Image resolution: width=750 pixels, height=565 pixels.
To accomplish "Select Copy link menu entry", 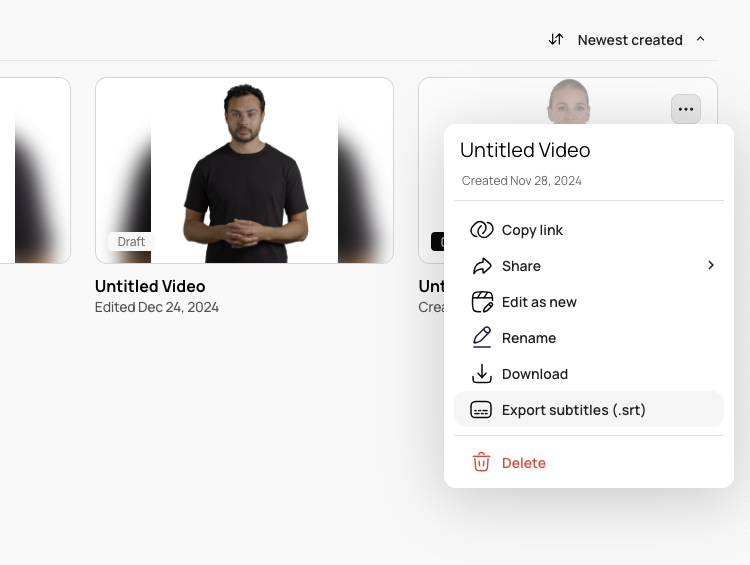I will click(589, 230).
